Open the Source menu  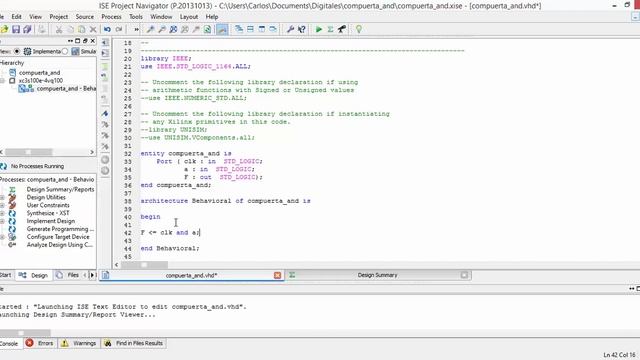click(85, 17)
